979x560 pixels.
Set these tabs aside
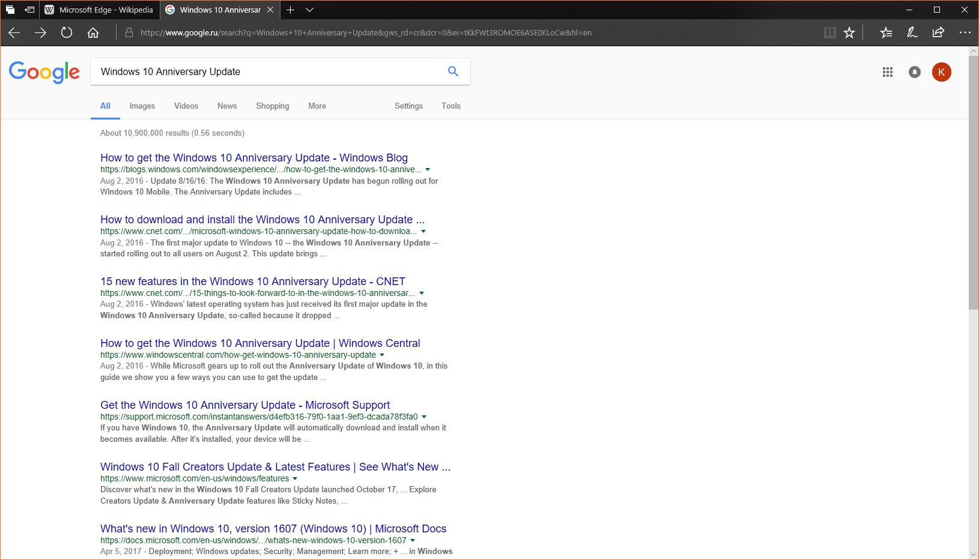click(29, 10)
